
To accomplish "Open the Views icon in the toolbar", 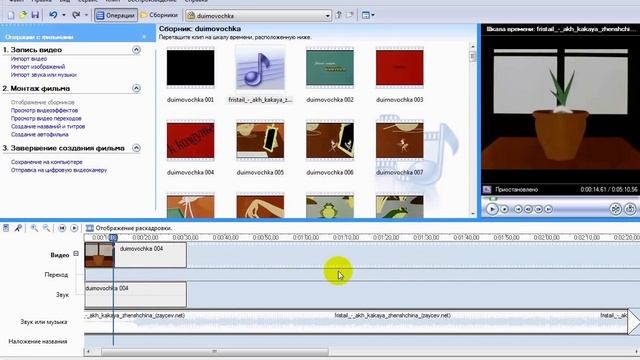I will pos(366,15).
